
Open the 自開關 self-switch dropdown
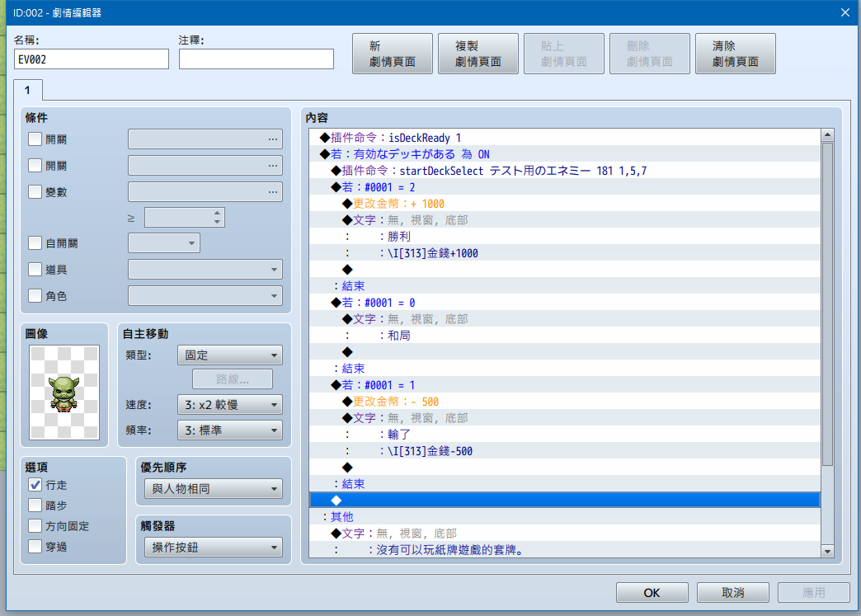point(164,242)
